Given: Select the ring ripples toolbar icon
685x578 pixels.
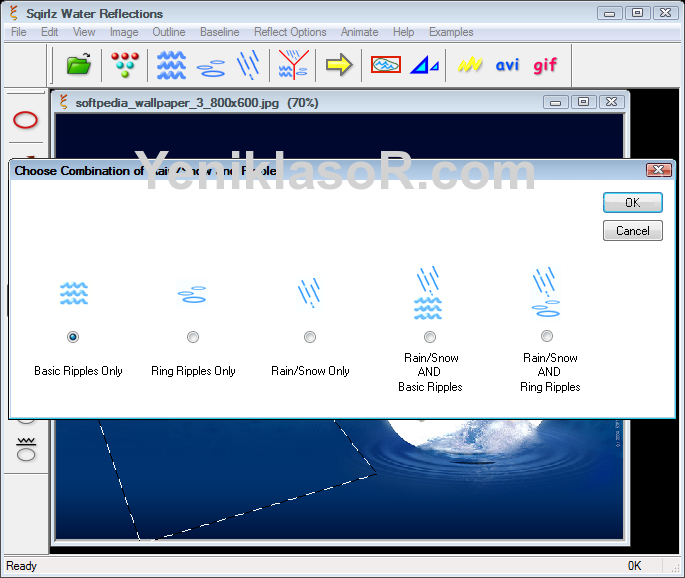Looking at the screenshot, I should tap(211, 66).
